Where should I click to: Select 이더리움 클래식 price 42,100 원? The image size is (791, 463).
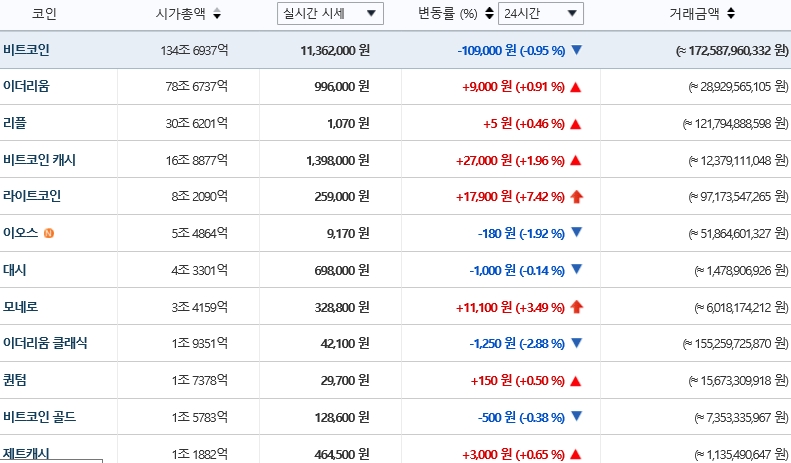[346, 343]
